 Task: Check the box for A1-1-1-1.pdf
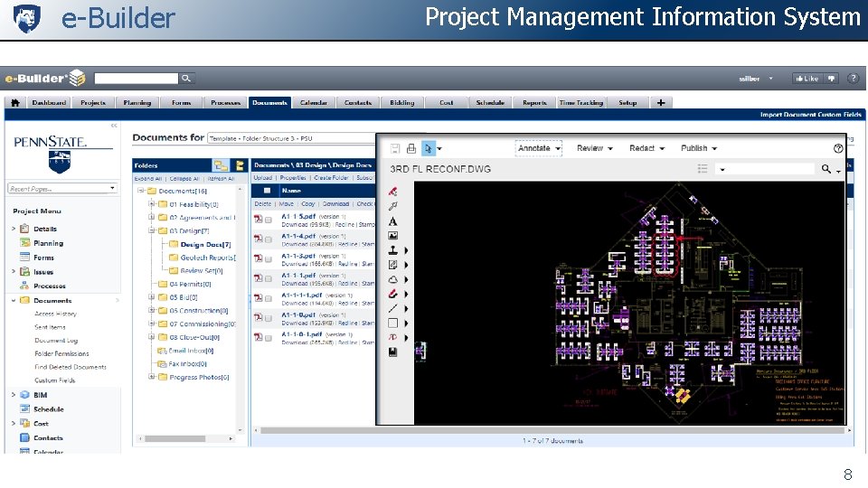click(269, 299)
